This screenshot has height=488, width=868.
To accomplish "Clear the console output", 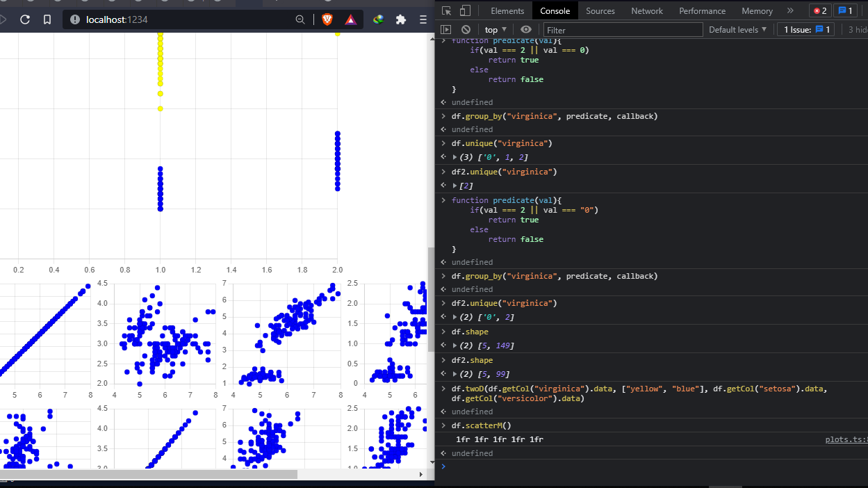I will (466, 29).
